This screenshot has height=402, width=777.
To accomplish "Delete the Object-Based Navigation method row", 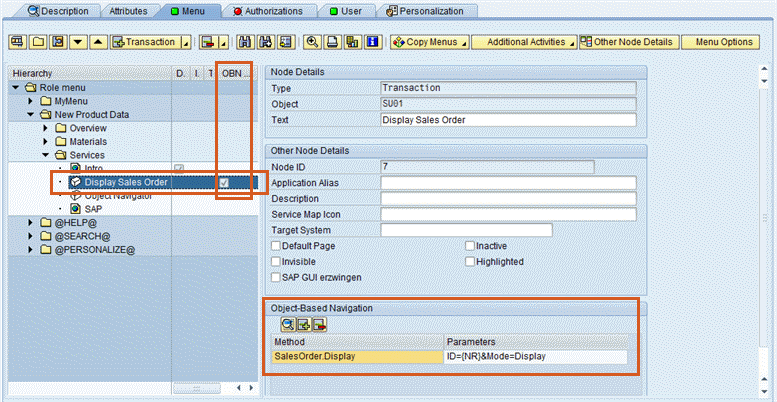I will [320, 325].
